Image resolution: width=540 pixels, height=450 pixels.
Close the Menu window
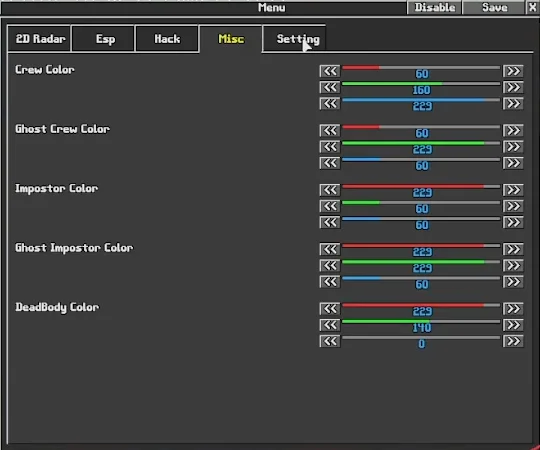[x=532, y=7]
